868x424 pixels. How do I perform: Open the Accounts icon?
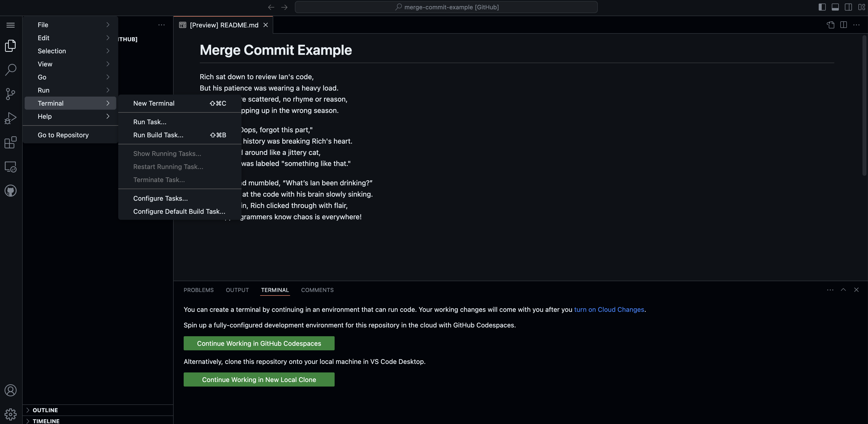(x=11, y=390)
